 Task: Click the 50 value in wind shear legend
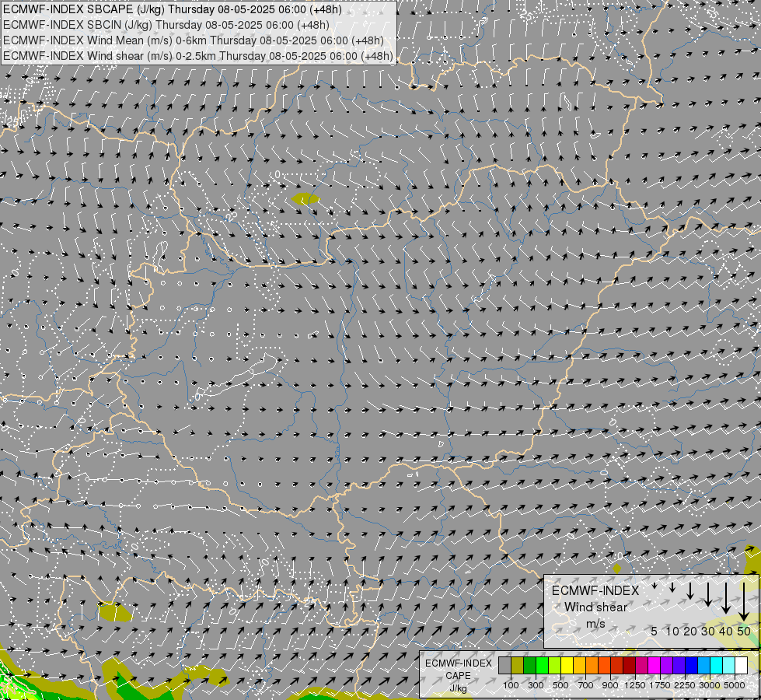pos(744,631)
